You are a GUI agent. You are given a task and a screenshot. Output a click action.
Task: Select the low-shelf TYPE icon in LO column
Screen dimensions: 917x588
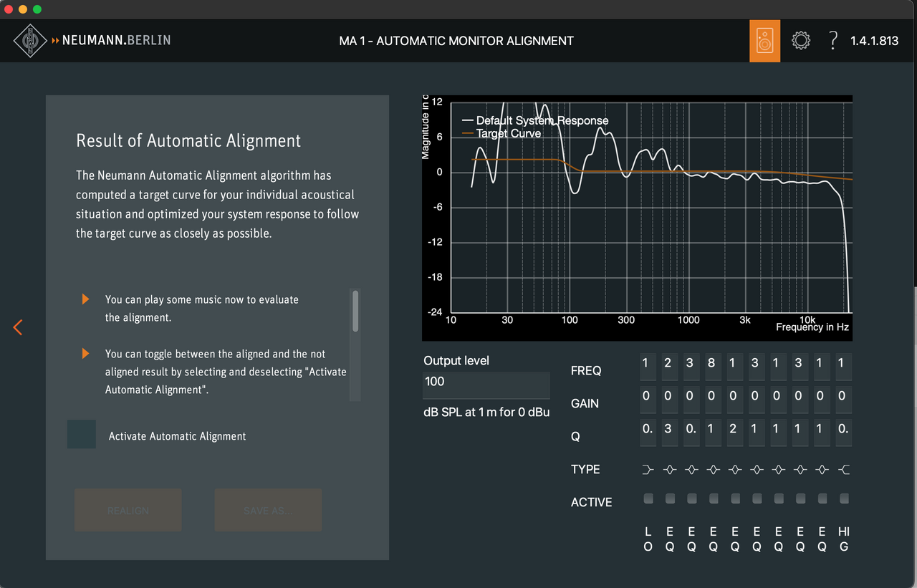[648, 470]
